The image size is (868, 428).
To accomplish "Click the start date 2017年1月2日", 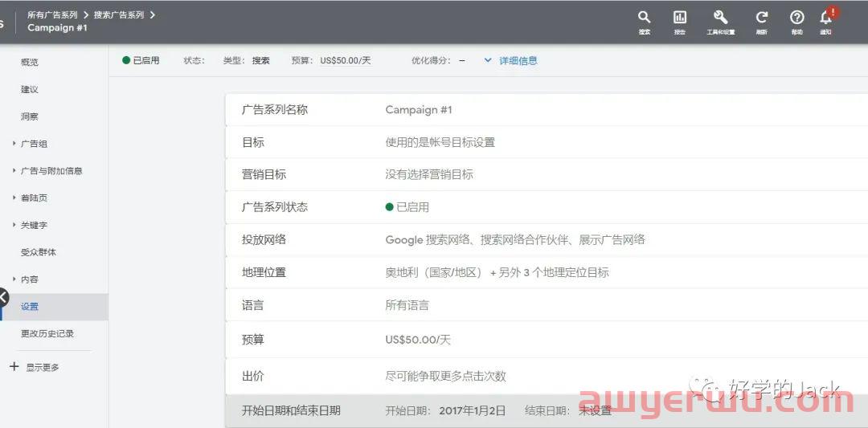I will click(x=473, y=411).
